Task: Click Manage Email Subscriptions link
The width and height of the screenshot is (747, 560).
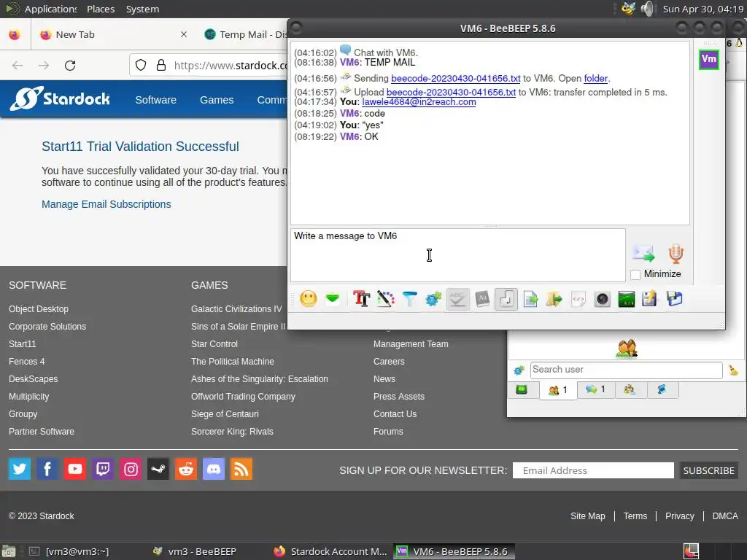Action: 107,204
